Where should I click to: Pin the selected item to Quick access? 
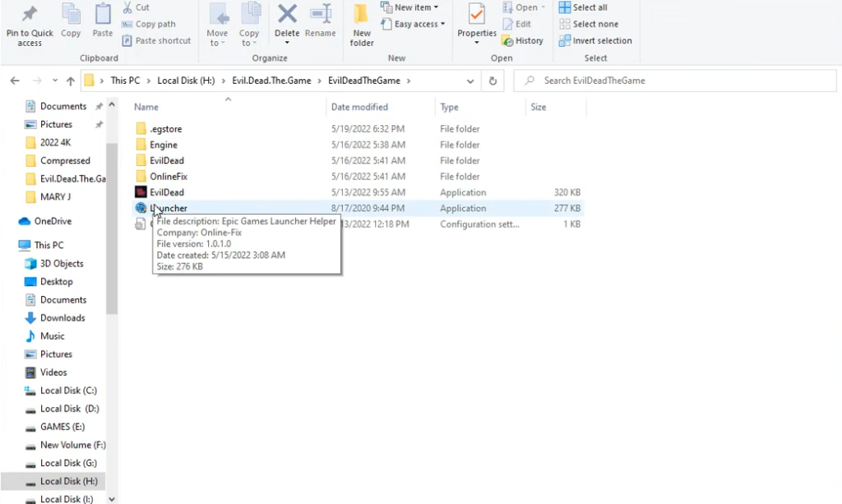pyautogui.click(x=30, y=25)
